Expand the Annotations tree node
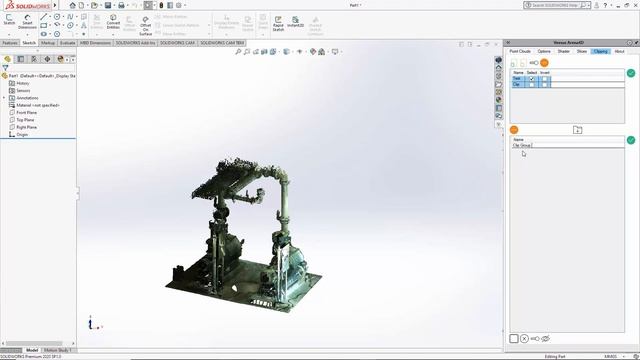The image size is (640, 360). point(4,98)
